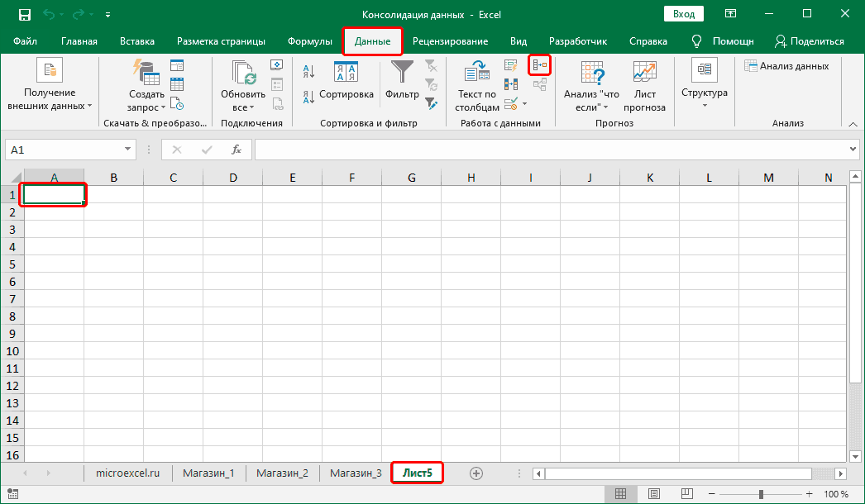This screenshot has height=504, width=865.
Task: Add a new sheet with the plus icon
Action: pos(476,473)
